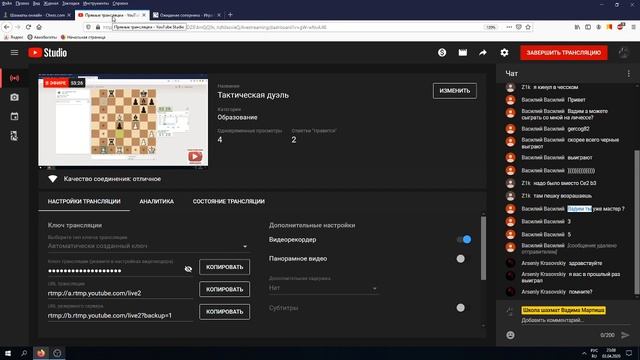Copy the backup server URL
Screen dimensions: 640x360
click(224, 312)
